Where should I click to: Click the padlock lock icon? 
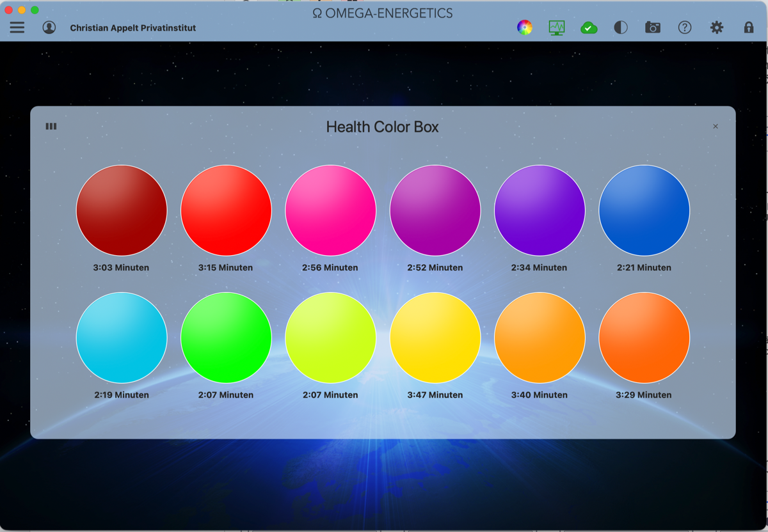pyautogui.click(x=749, y=27)
